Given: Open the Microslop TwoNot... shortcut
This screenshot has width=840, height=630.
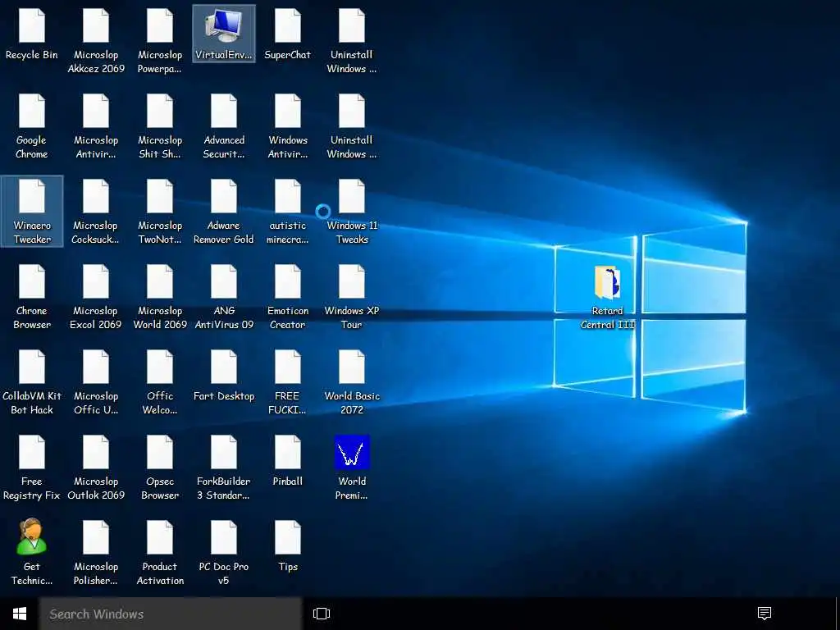Looking at the screenshot, I should coord(160,211).
